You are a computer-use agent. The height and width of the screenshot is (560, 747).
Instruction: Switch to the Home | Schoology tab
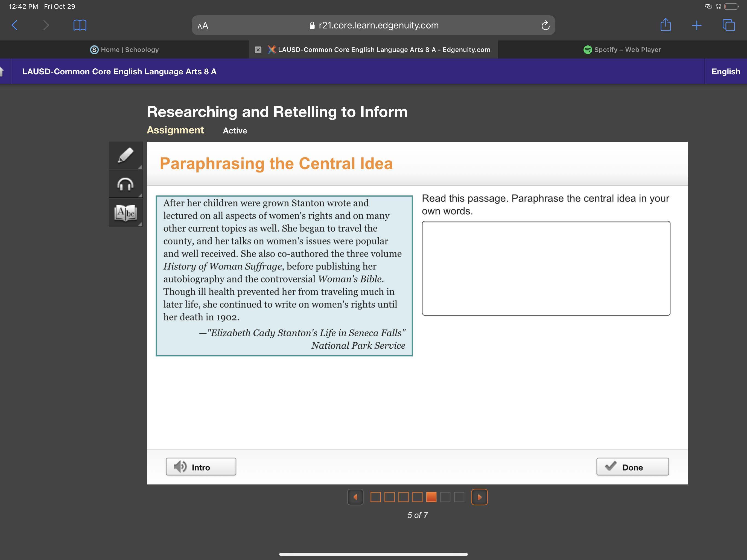click(x=124, y=50)
